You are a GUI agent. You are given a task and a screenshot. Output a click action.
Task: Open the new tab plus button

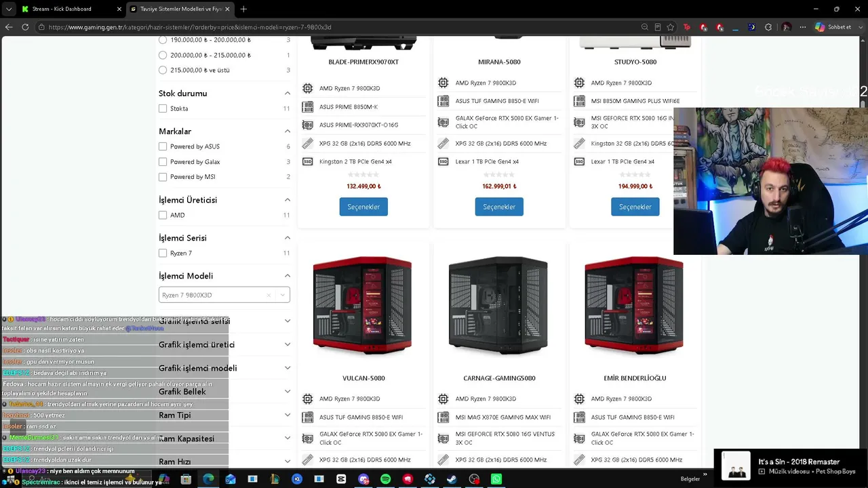coord(243,9)
